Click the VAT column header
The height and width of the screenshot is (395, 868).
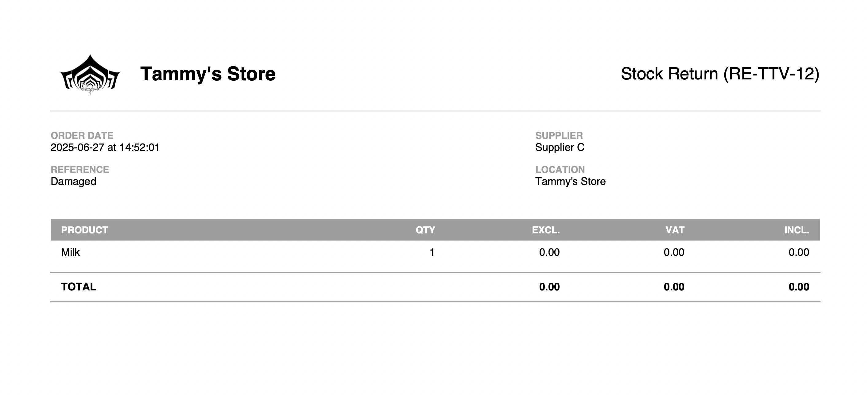click(675, 230)
